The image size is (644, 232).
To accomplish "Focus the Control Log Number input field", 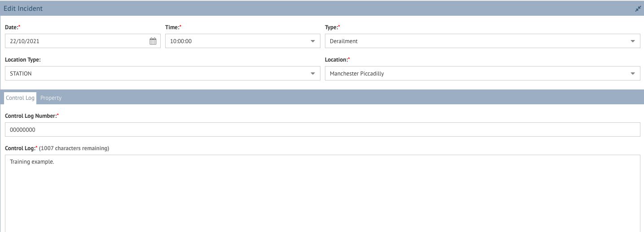I will pyautogui.click(x=323, y=129).
